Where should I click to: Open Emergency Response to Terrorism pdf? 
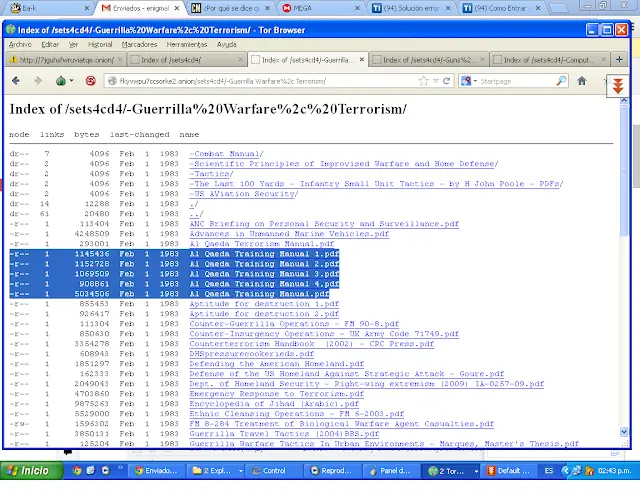coord(276,394)
